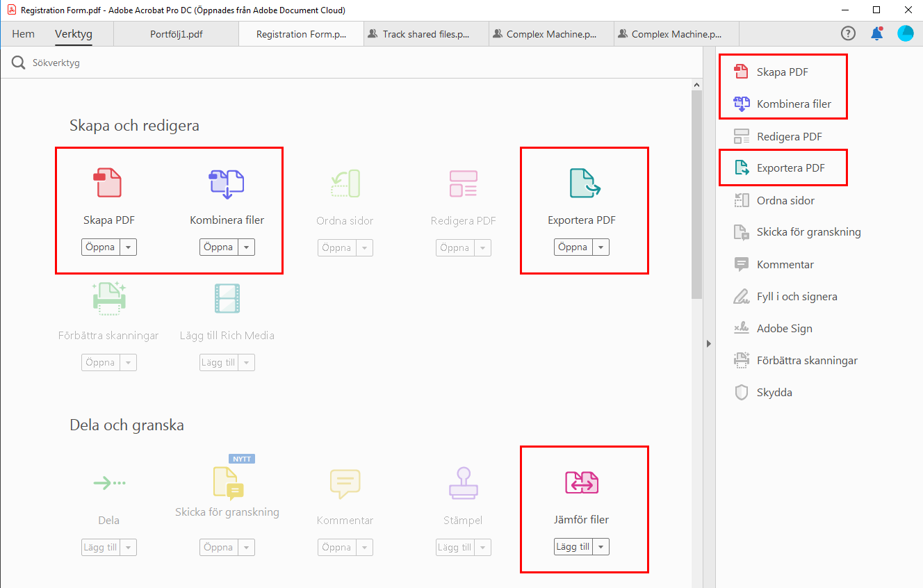The width and height of the screenshot is (923, 588).
Task: Click Öppna button under center Skicka för granskning
Action: [219, 548]
